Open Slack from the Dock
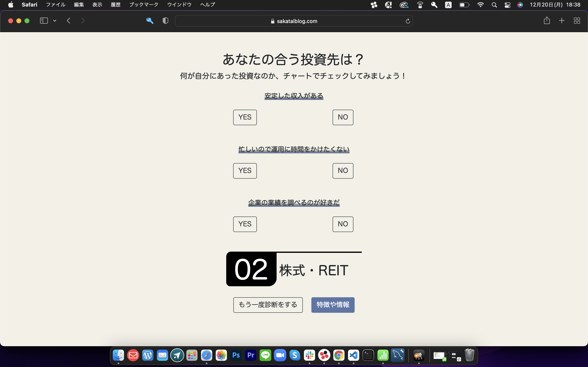The image size is (588, 367). tap(310, 355)
